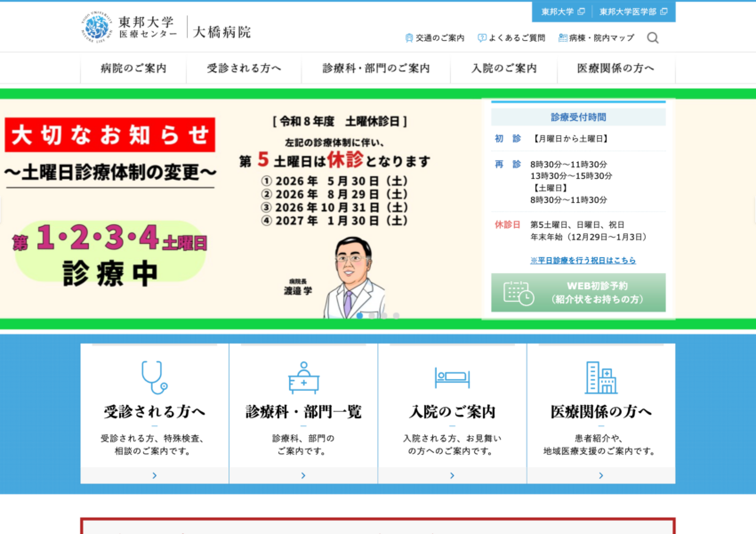Click the calendar clock icon on WEB初診予約
756x534 pixels.
point(519,293)
